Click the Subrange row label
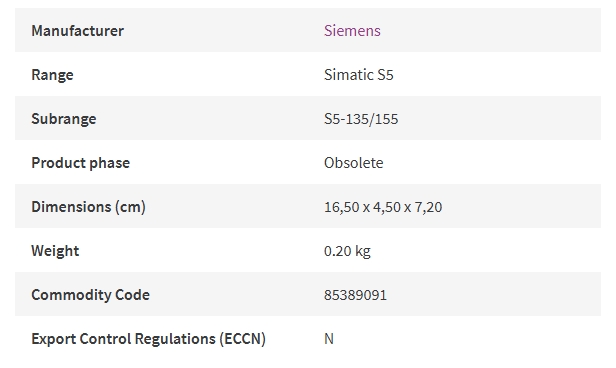616x368 pixels. [64, 119]
